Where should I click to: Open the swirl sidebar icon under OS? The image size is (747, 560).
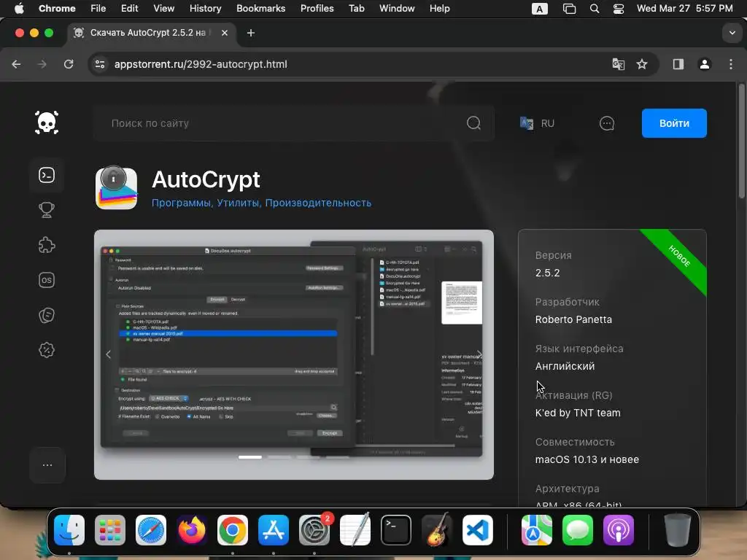pos(47,315)
